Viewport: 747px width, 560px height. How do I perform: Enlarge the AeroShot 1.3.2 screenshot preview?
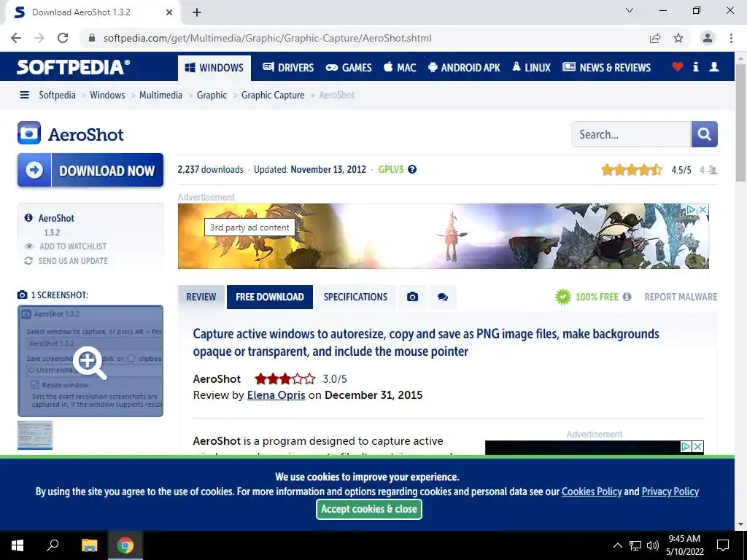tap(90, 361)
